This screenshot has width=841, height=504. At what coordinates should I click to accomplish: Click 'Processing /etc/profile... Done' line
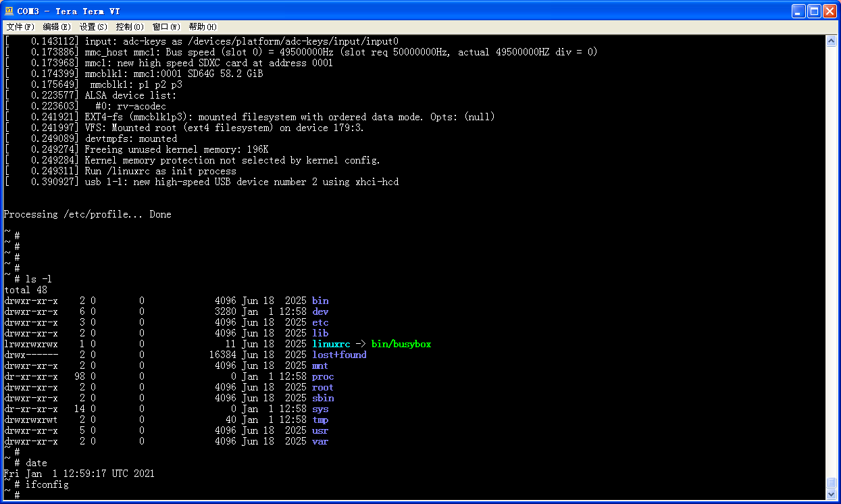(88, 214)
